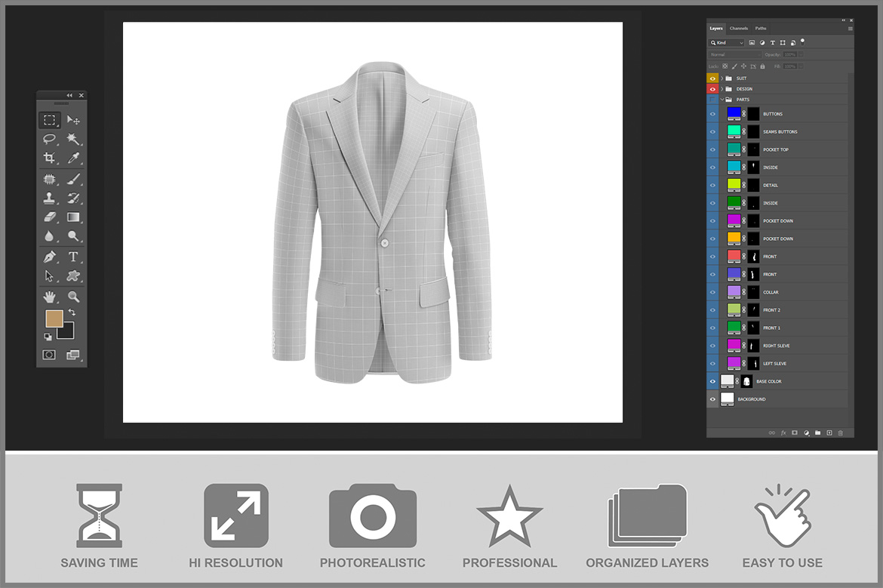Open the tan foreground color swatch
Viewport: 883px width, 588px height.
54,319
